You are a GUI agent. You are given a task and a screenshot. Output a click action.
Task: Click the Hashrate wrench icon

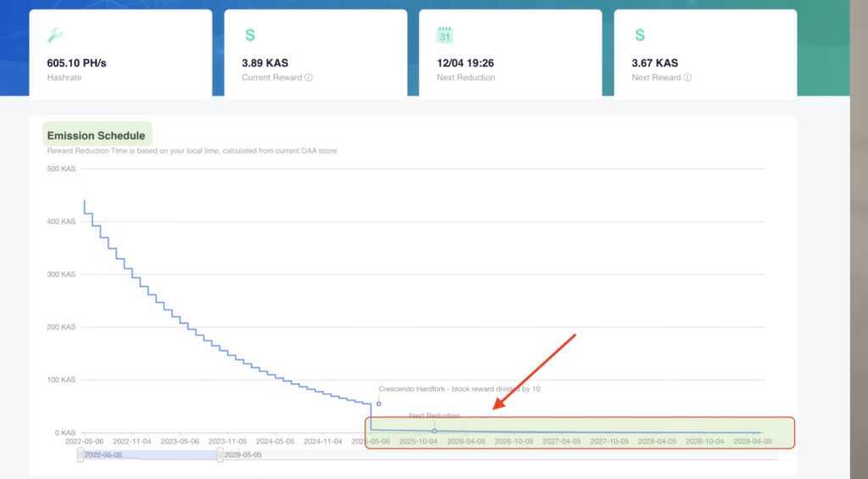(x=54, y=36)
